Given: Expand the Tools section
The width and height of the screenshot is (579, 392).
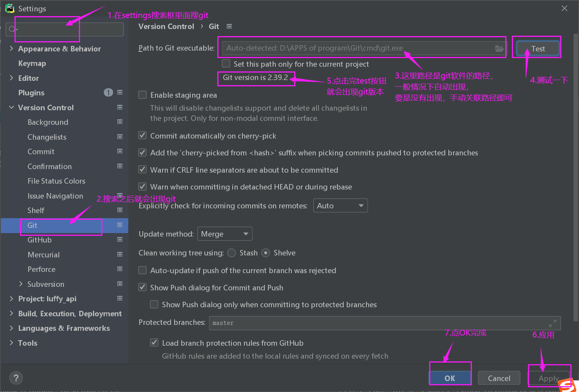Looking at the screenshot, I should click(11, 343).
